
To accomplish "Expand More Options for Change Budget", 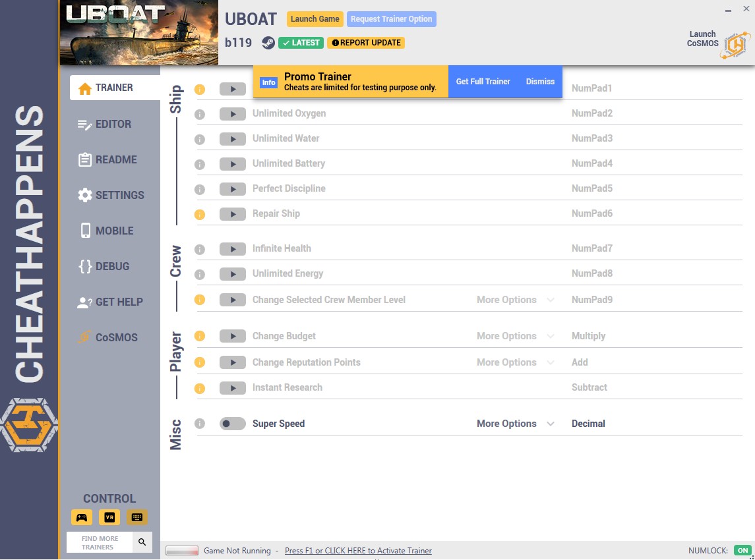I will (x=515, y=336).
